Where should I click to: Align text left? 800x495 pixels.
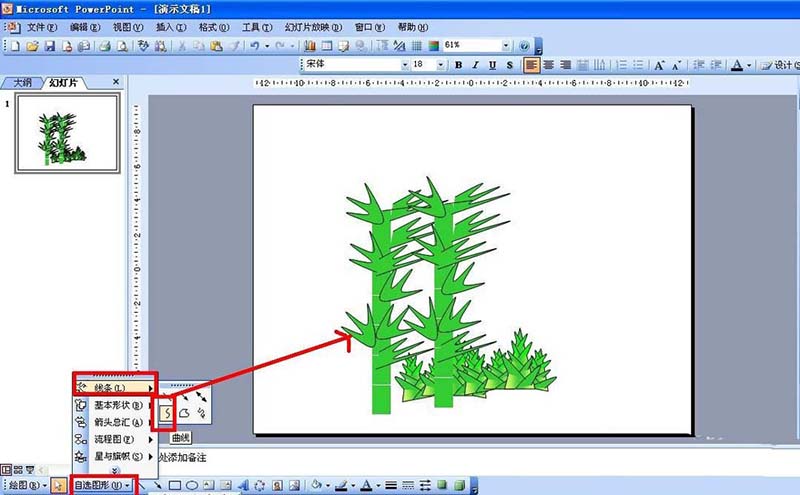tap(531, 65)
